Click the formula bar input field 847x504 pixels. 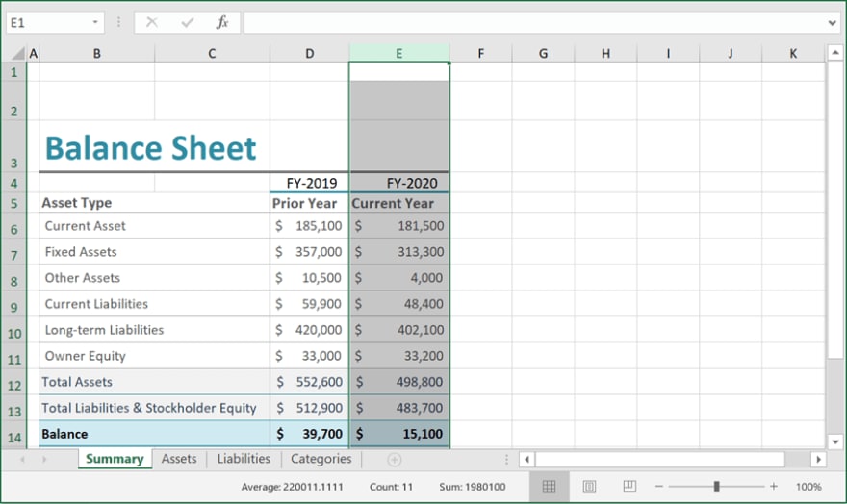533,23
